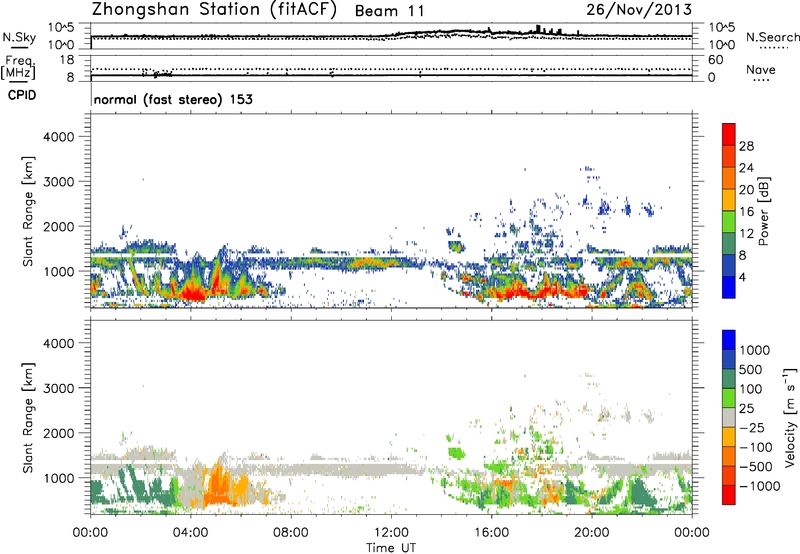Click the '04:00' time tick label
The width and height of the screenshot is (800, 554).
pyautogui.click(x=191, y=533)
